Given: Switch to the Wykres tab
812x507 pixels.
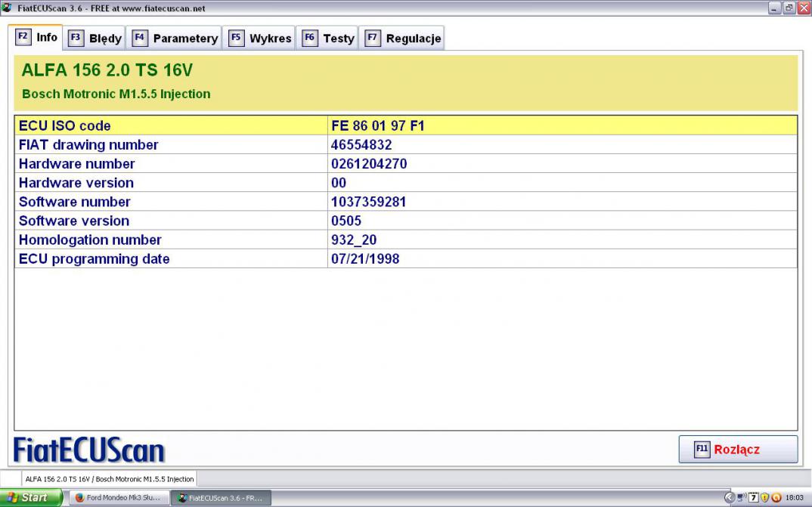Looking at the screenshot, I should 259,38.
